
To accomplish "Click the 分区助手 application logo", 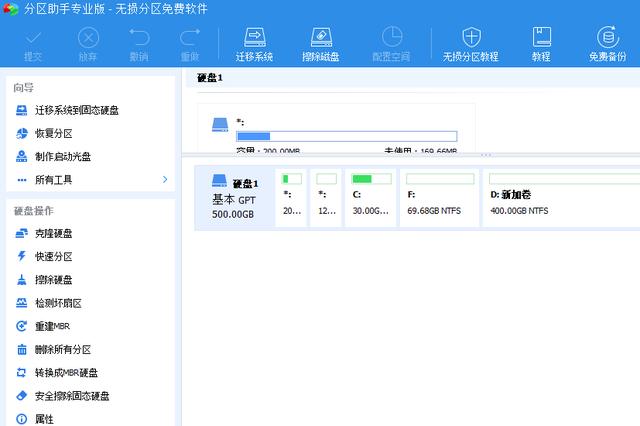I will [x=10, y=9].
